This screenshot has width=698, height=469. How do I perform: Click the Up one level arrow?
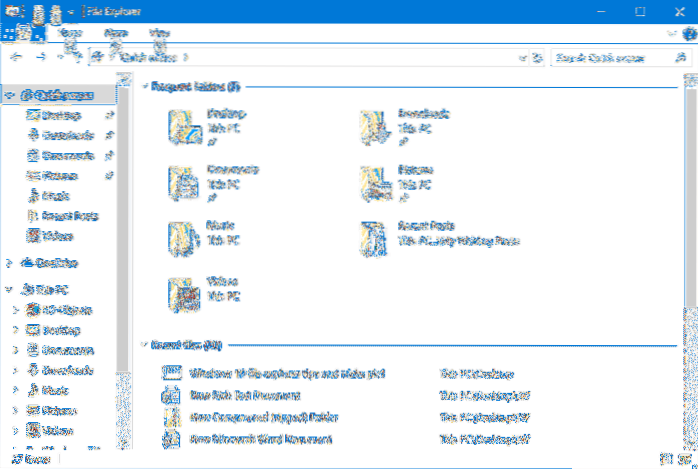pyautogui.click(x=75, y=57)
